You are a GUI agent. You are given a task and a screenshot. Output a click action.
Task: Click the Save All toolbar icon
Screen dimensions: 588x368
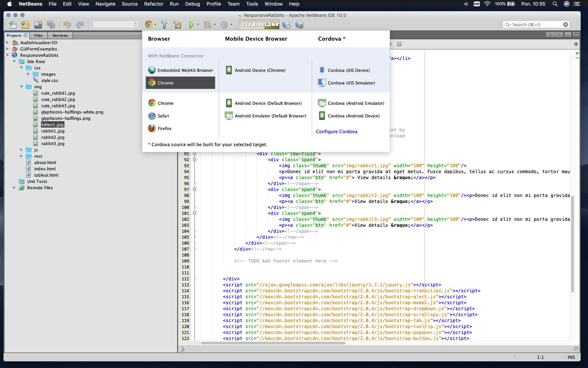point(51,25)
